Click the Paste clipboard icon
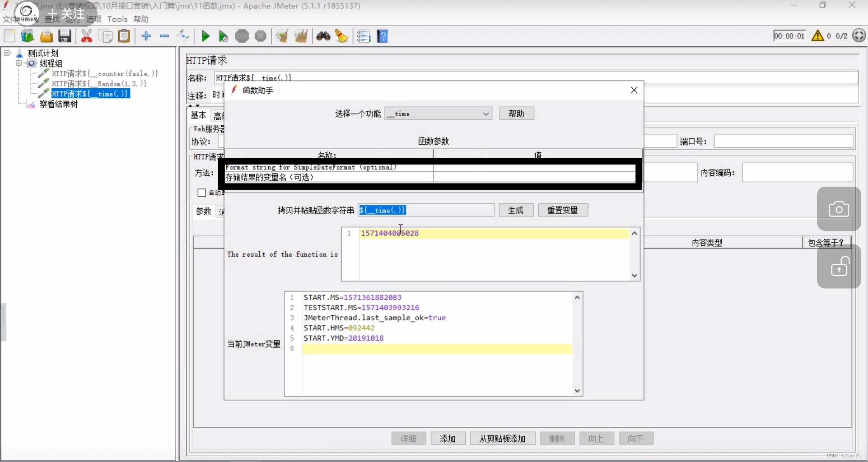868x462 pixels. [124, 36]
